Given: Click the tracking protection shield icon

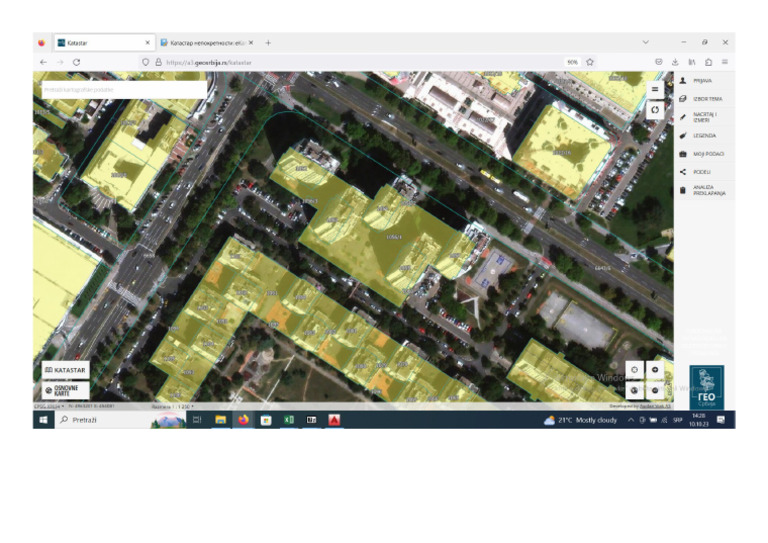Looking at the screenshot, I should click(145, 62).
